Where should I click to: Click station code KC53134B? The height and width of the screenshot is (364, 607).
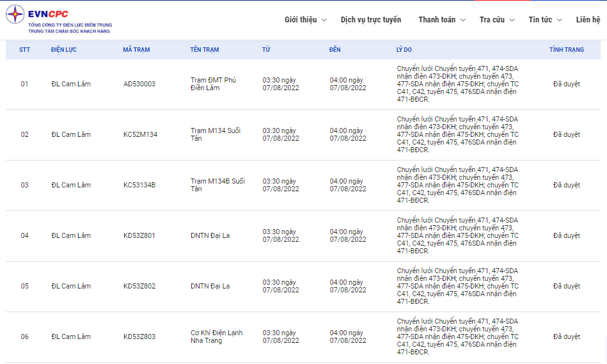pos(139,186)
